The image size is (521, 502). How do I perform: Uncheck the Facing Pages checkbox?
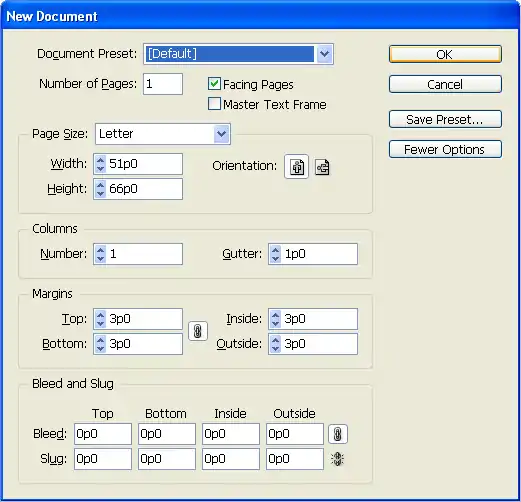(x=214, y=84)
